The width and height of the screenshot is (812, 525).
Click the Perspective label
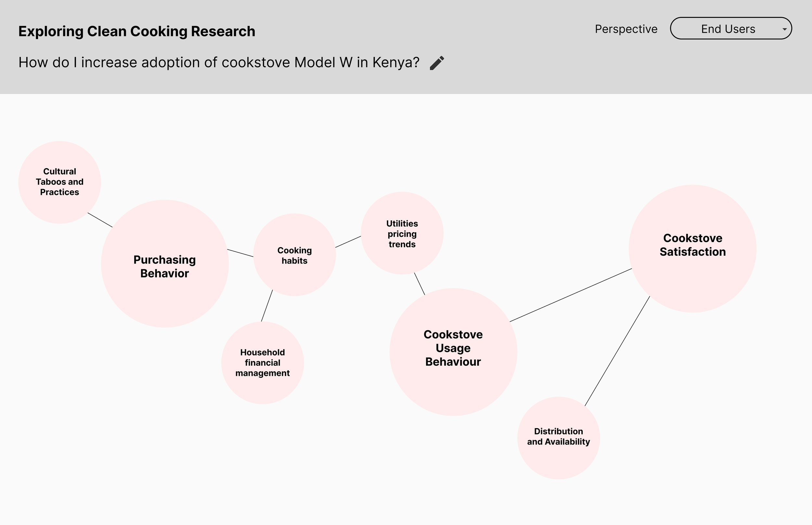tap(626, 29)
